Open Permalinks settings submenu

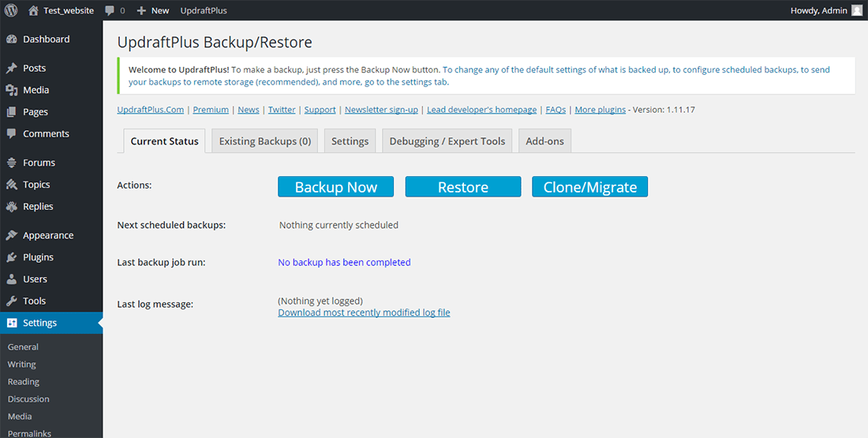point(29,433)
